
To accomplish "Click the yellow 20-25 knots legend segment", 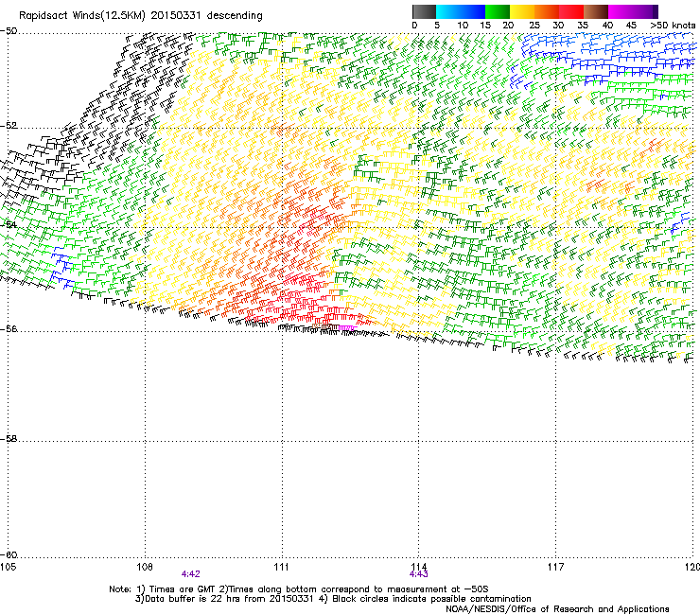I will [522, 11].
